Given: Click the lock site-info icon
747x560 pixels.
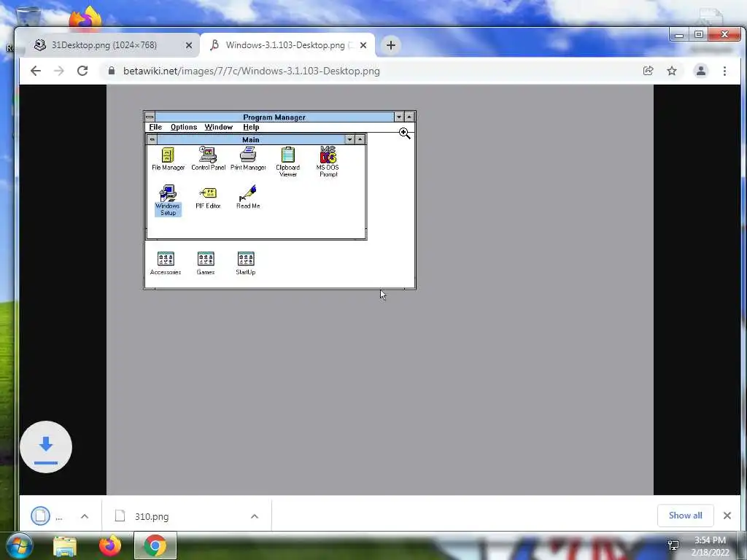Looking at the screenshot, I should (112, 71).
